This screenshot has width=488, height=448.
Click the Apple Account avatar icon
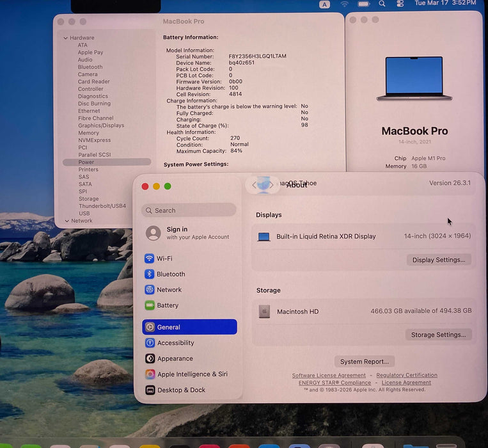click(x=153, y=233)
